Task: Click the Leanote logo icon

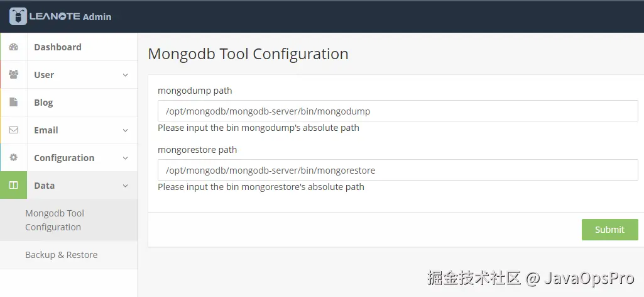Action: pyautogui.click(x=18, y=16)
